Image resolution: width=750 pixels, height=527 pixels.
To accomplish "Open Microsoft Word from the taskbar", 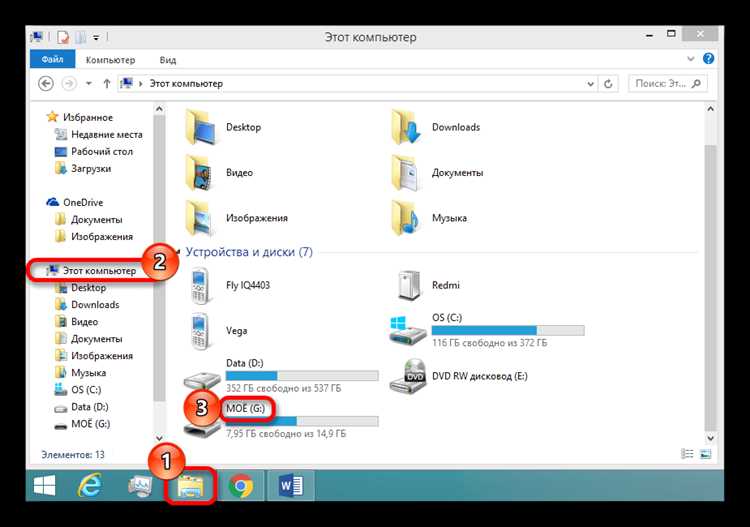I will click(291, 486).
